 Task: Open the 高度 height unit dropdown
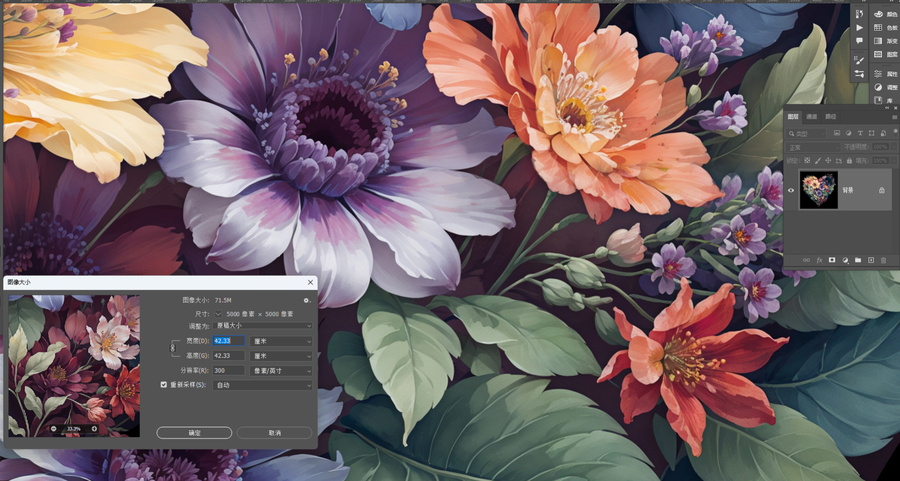(281, 356)
